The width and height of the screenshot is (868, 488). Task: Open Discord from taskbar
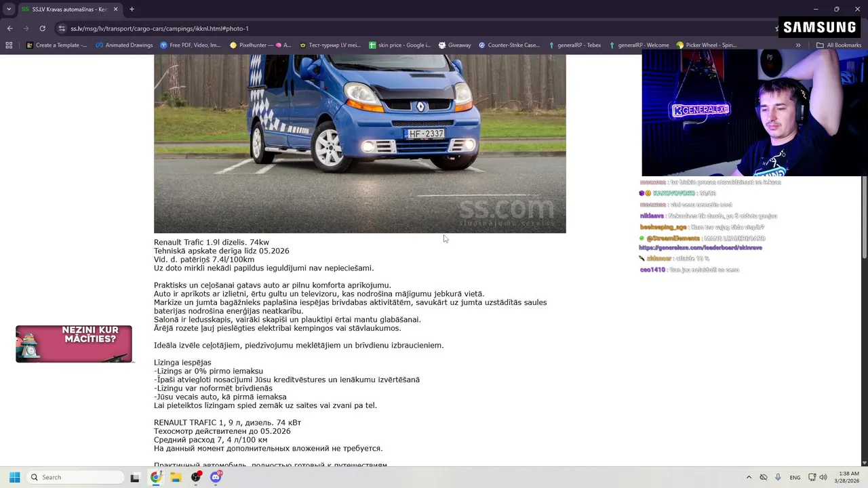coord(216,477)
